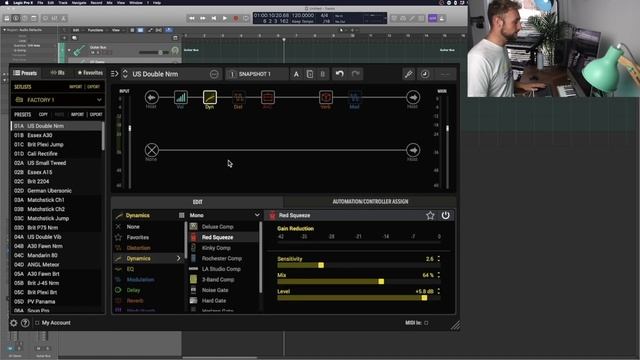
Task: Switch to Automation/Controller Assign tab
Action: click(370, 202)
